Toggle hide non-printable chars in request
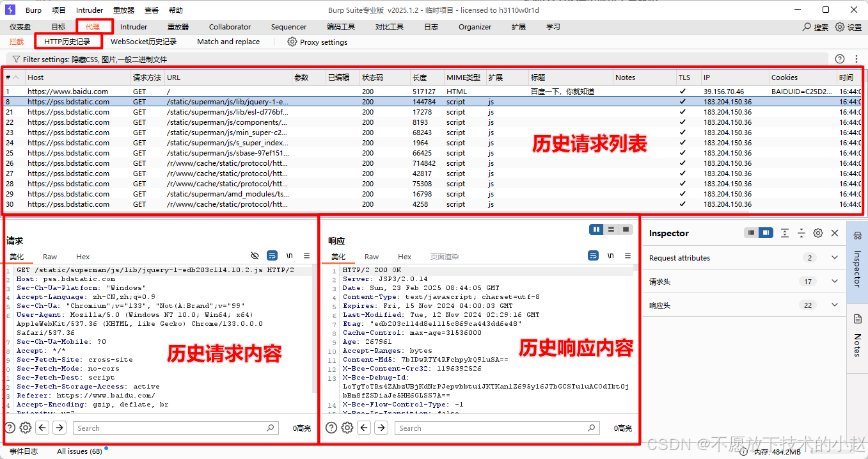 point(255,255)
